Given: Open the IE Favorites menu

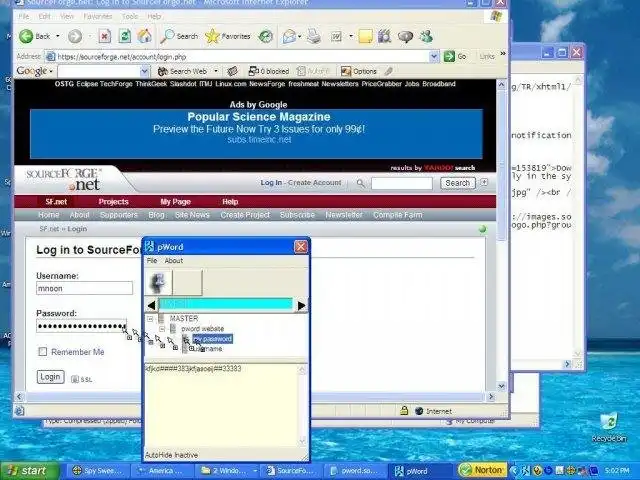Looking at the screenshot, I should (98, 16).
